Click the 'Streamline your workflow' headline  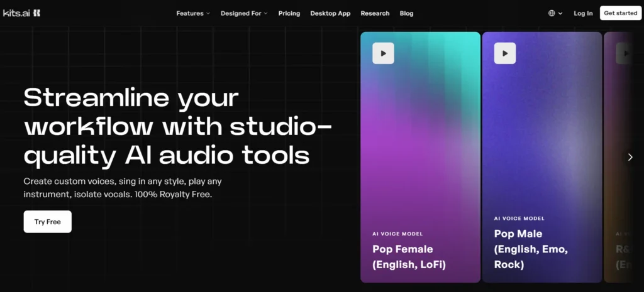(177, 127)
